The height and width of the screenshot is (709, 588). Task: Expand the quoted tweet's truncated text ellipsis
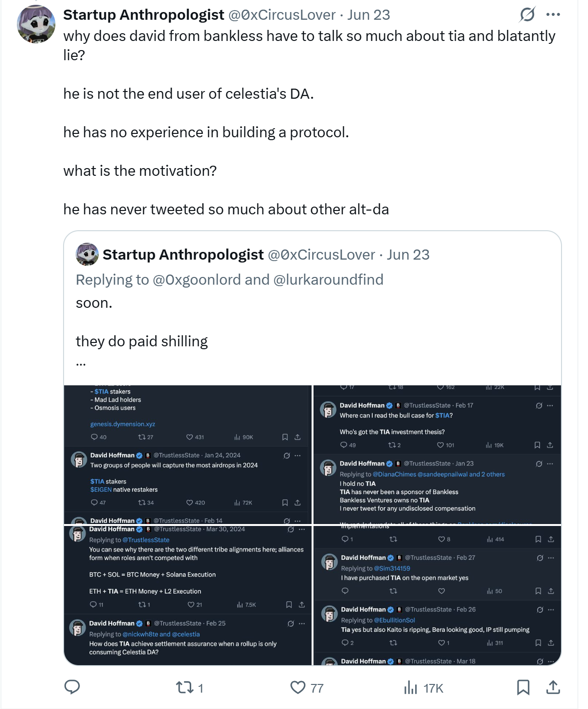pos(81,363)
